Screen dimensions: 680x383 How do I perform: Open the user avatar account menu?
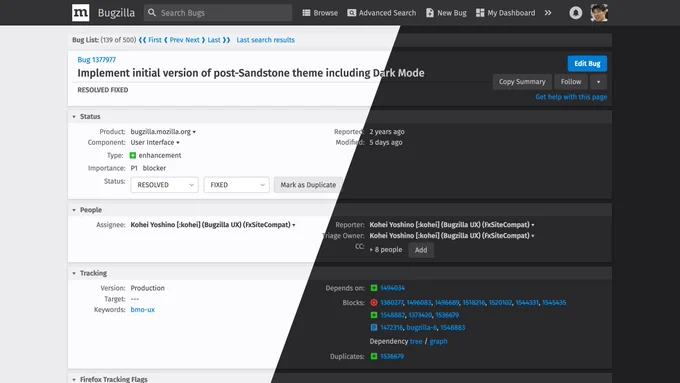point(599,13)
